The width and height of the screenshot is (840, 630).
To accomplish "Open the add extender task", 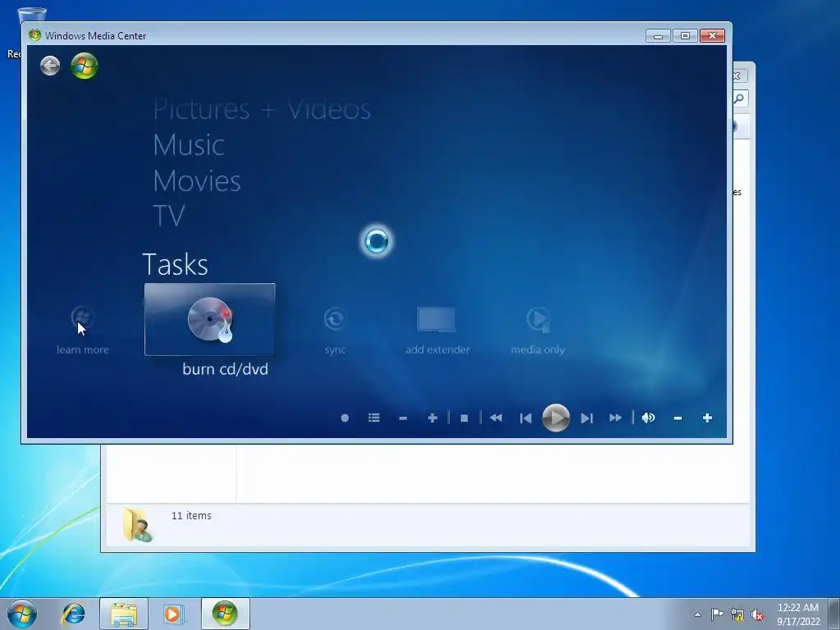I will [x=437, y=331].
